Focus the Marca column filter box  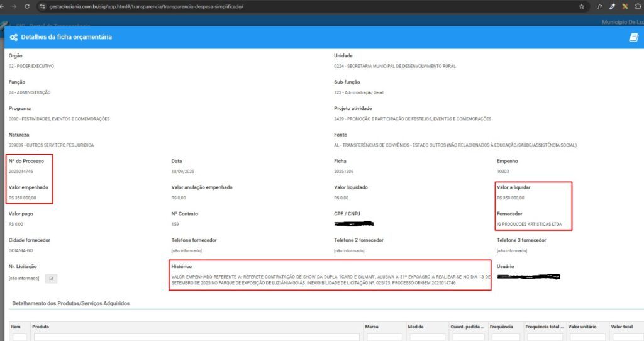[384, 337]
